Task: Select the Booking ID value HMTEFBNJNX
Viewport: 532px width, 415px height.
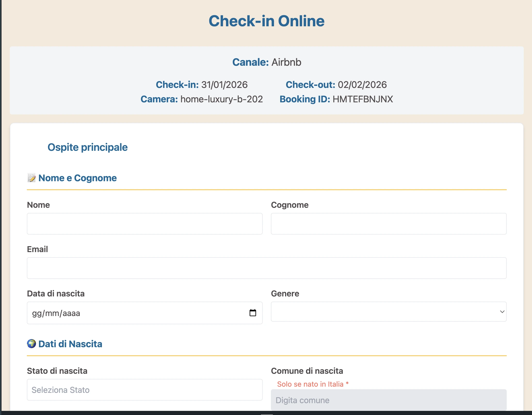Action: 363,99
